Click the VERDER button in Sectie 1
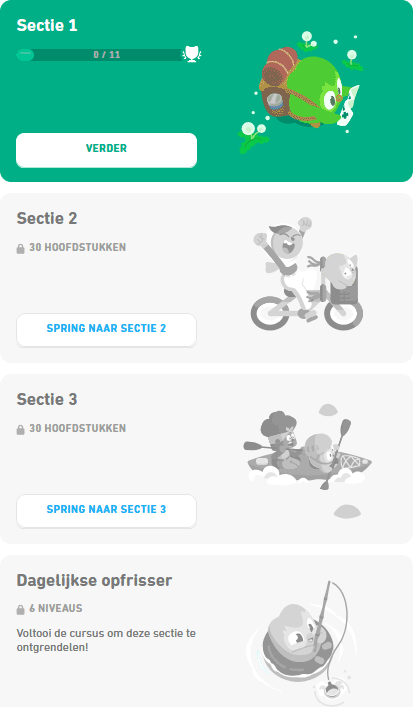Screen dimensions: 413x707 click(106, 150)
